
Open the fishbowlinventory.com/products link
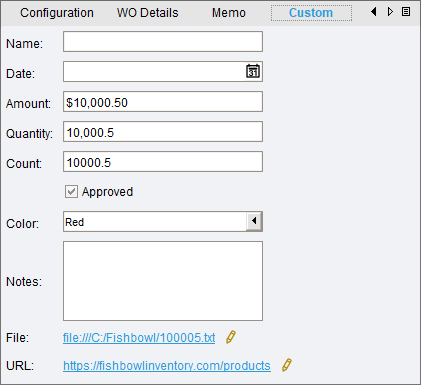point(167,366)
